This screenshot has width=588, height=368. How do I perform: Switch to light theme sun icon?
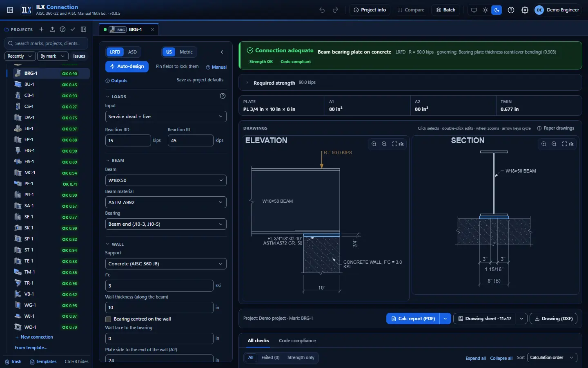pyautogui.click(x=485, y=10)
